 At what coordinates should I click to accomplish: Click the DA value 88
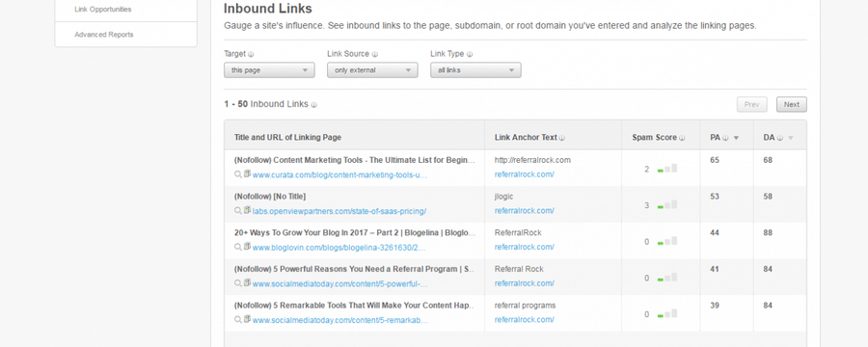(x=768, y=233)
